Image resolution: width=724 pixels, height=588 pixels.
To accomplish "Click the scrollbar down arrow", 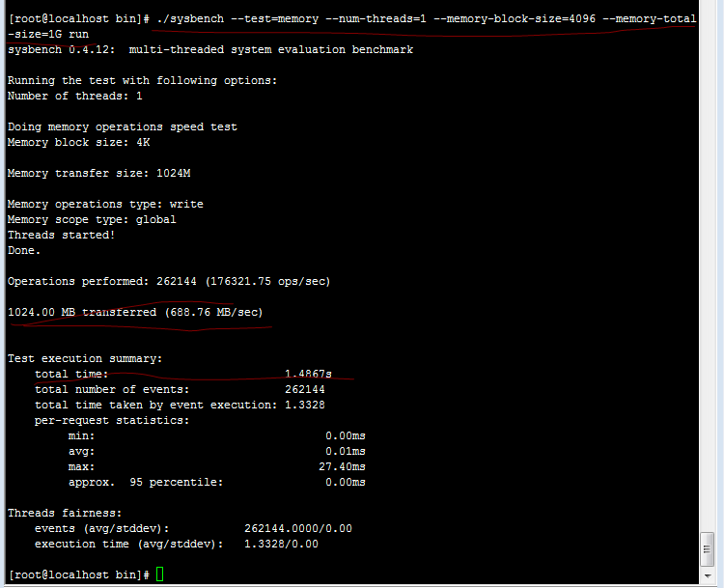I will pos(708,576).
